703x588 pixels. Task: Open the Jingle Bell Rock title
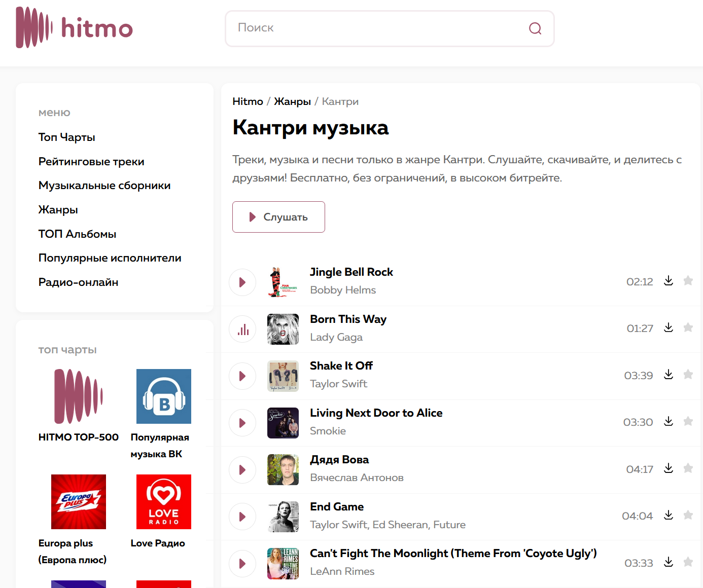click(x=351, y=272)
